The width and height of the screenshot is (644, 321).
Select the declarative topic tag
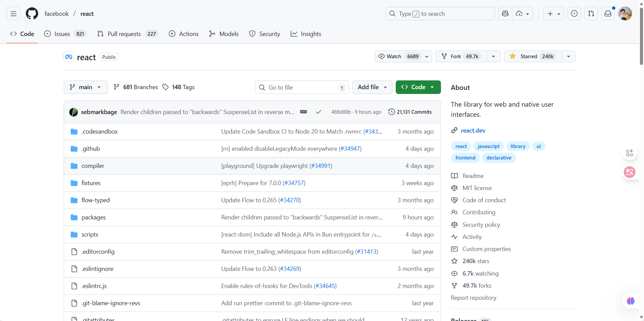(x=499, y=158)
